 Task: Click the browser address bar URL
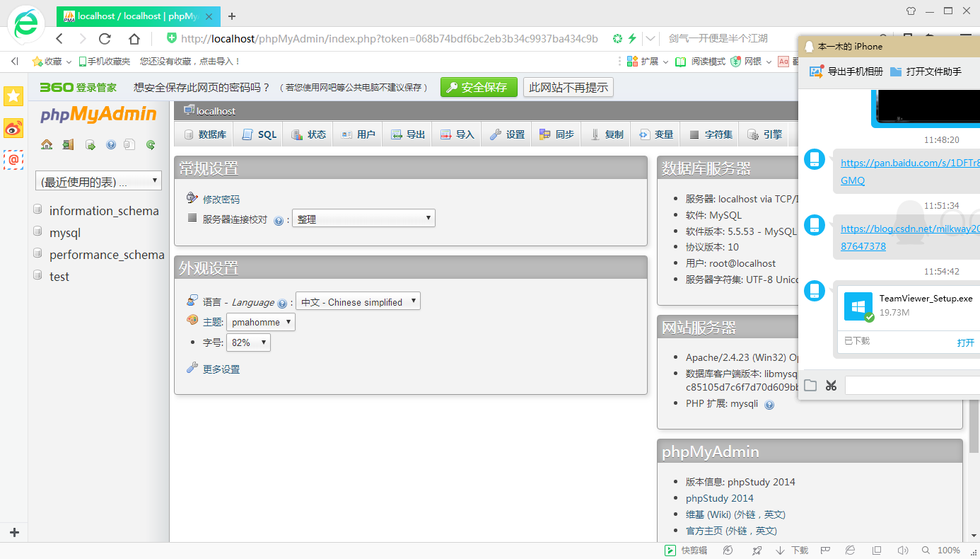click(x=389, y=39)
